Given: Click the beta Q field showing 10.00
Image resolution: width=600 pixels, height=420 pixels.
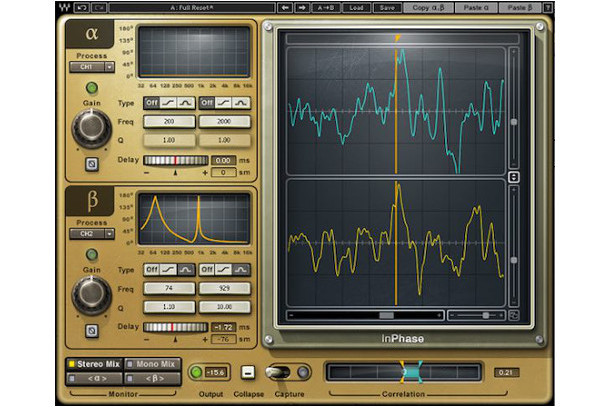Looking at the screenshot, I should [225, 307].
